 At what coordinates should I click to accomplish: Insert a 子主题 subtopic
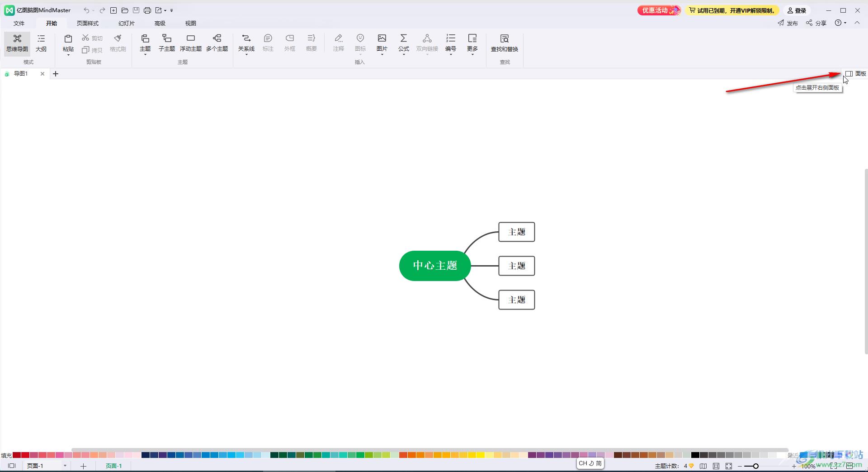click(x=167, y=43)
